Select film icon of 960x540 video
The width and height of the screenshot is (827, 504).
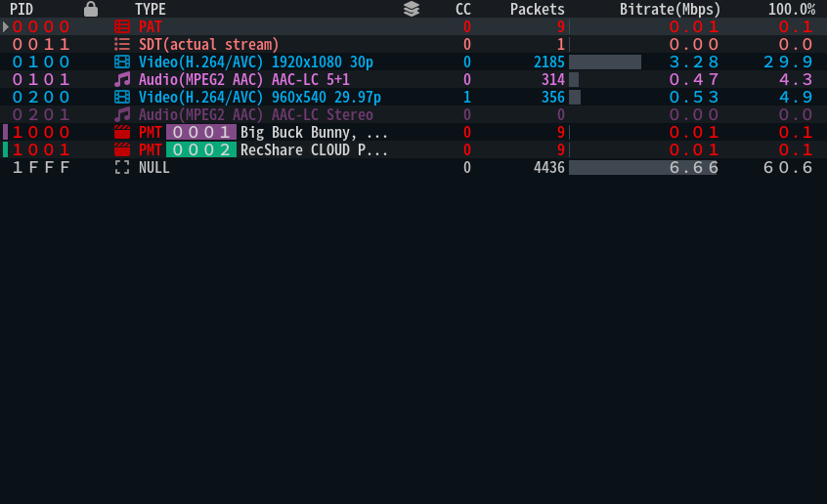(x=122, y=97)
